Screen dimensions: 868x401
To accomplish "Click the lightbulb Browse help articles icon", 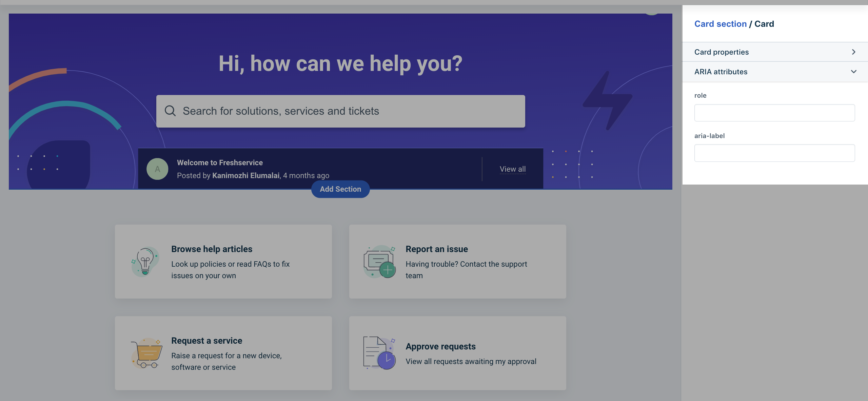I will tap(145, 261).
